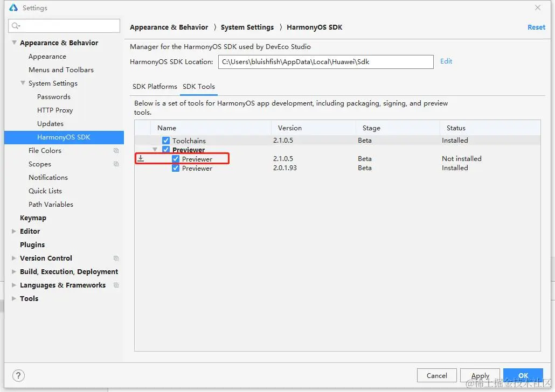Select the SDK Tools tab
Screen dimensions: 555x392
[199, 86]
